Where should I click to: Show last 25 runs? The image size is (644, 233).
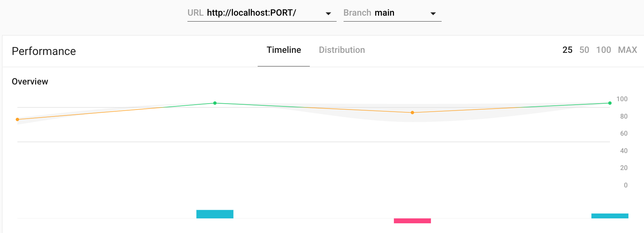point(567,50)
